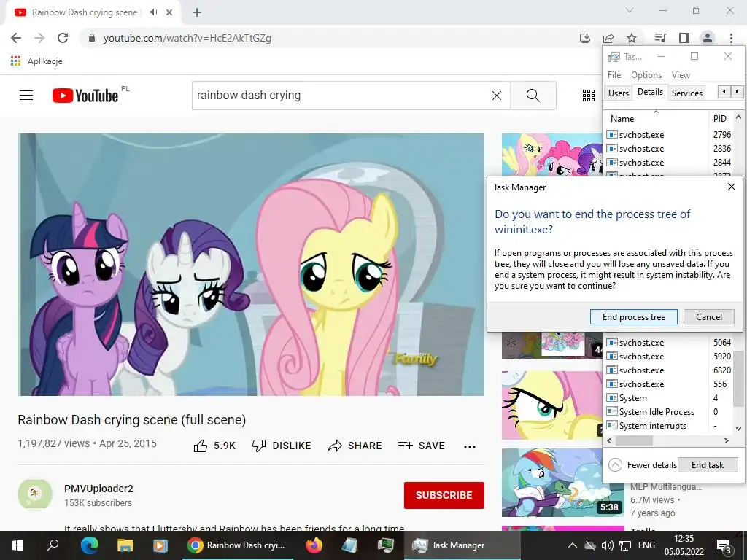Open YouTube apps grid icon
The height and width of the screenshot is (560, 747).
589,96
